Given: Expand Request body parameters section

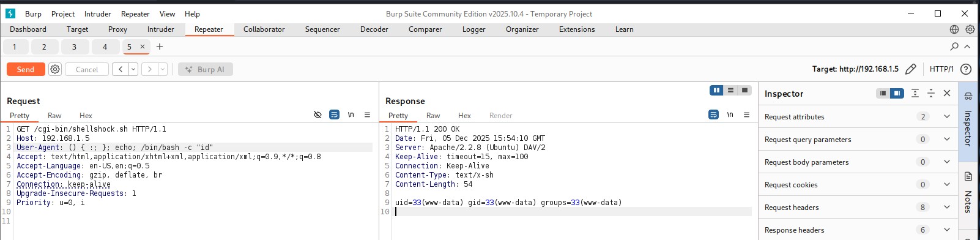Looking at the screenshot, I should click(x=858, y=162).
